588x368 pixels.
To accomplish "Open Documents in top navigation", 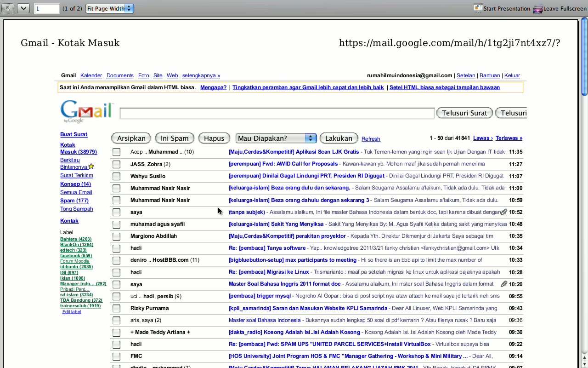I will tap(120, 75).
